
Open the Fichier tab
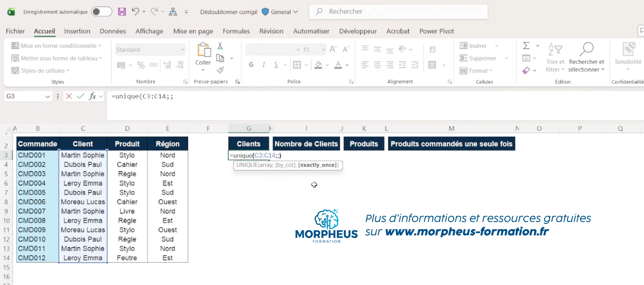coord(15,31)
